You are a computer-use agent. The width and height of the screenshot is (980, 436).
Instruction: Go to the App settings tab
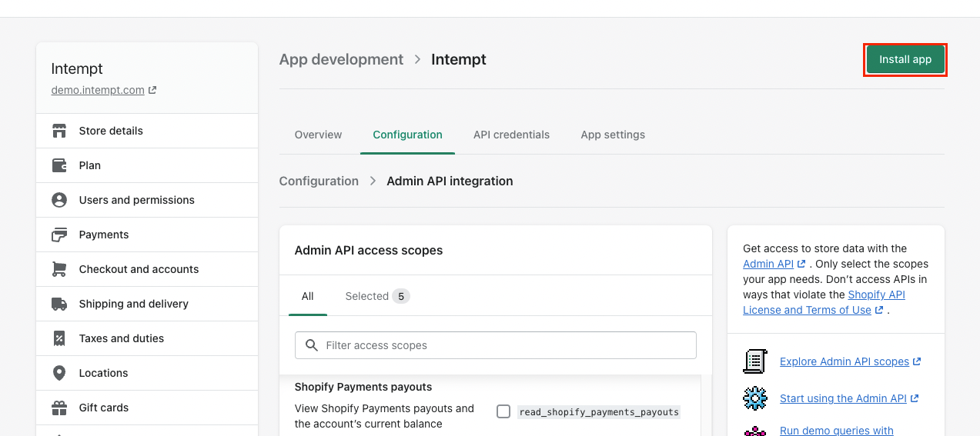[x=613, y=135]
